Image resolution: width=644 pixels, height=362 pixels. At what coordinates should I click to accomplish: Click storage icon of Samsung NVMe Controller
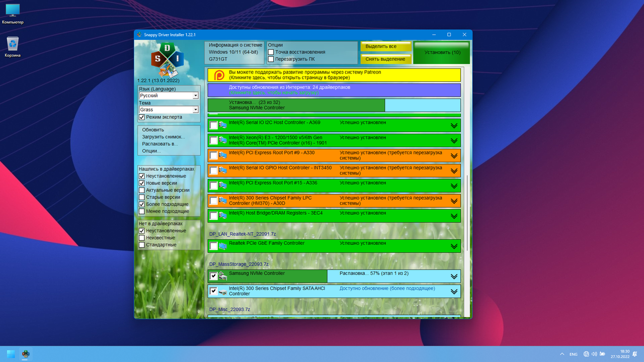[222, 276]
